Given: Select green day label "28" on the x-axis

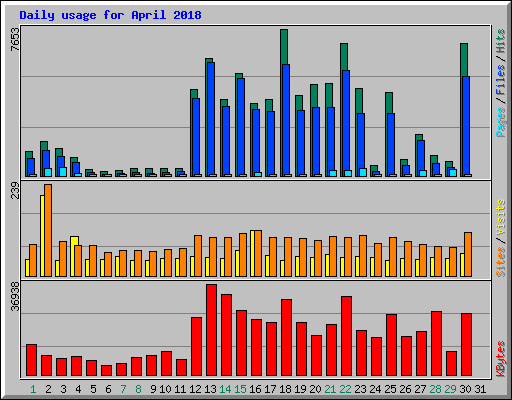Looking at the screenshot, I should point(435,389).
